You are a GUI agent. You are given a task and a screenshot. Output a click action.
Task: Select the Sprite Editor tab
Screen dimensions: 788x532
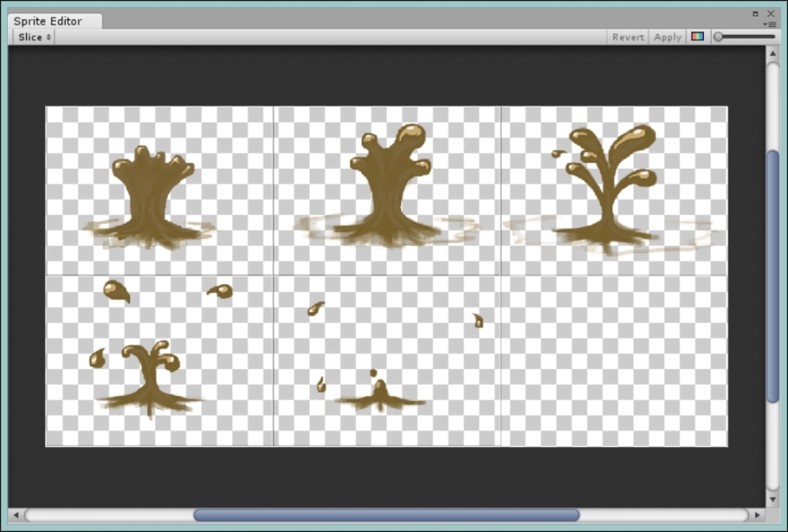point(55,21)
